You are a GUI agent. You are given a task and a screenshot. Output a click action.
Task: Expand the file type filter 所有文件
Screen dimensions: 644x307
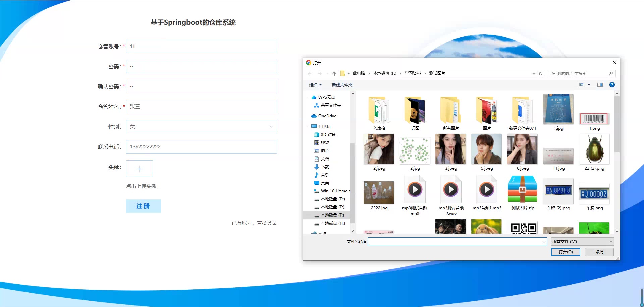(582, 242)
